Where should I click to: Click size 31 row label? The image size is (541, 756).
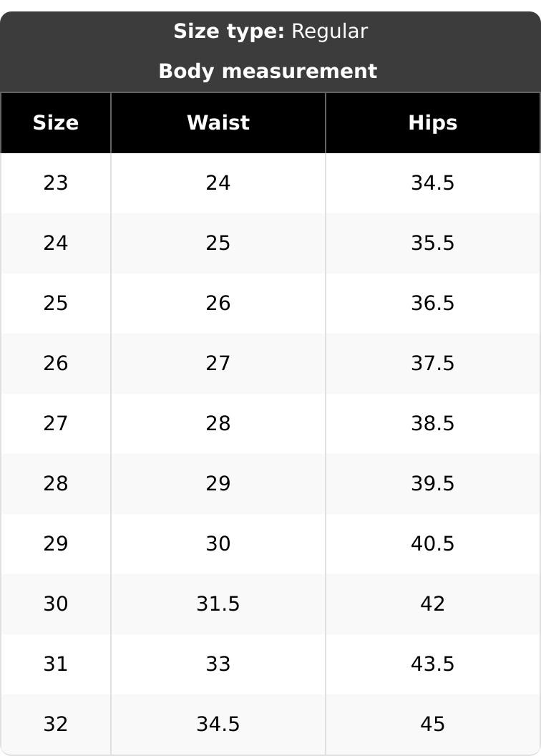(x=55, y=664)
